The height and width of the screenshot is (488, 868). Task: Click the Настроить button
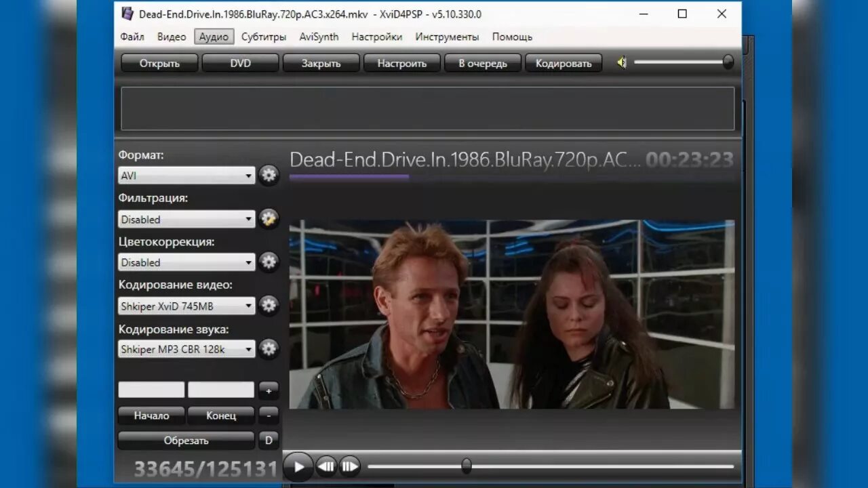[x=402, y=63]
